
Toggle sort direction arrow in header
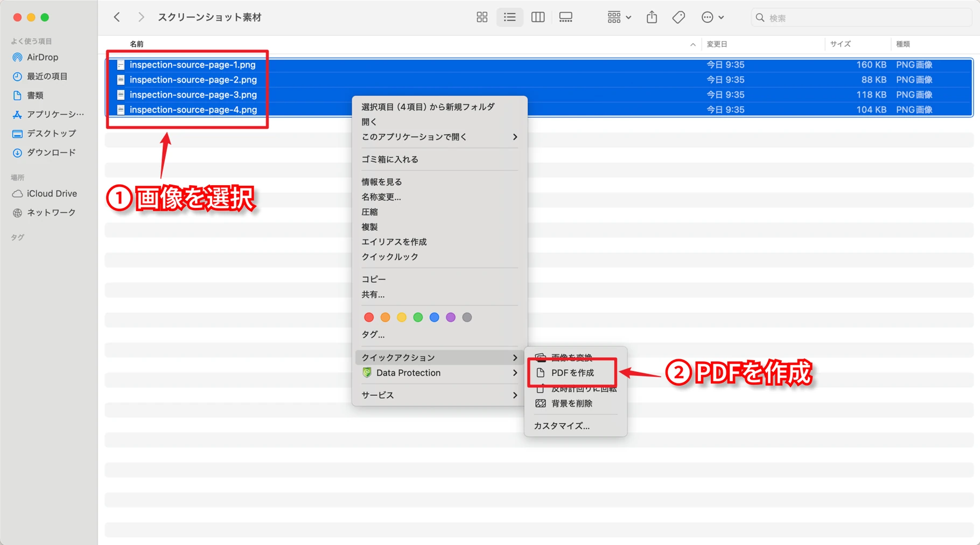click(x=692, y=45)
